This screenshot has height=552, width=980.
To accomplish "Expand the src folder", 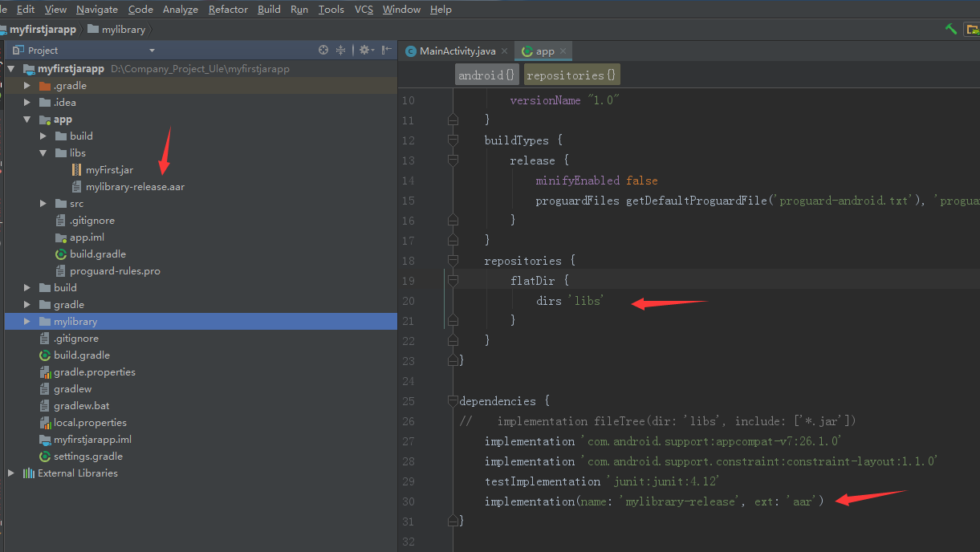I will pyautogui.click(x=43, y=204).
